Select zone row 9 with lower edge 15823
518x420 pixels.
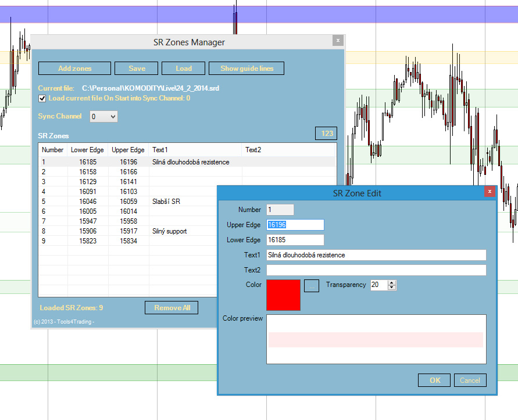tap(128, 241)
